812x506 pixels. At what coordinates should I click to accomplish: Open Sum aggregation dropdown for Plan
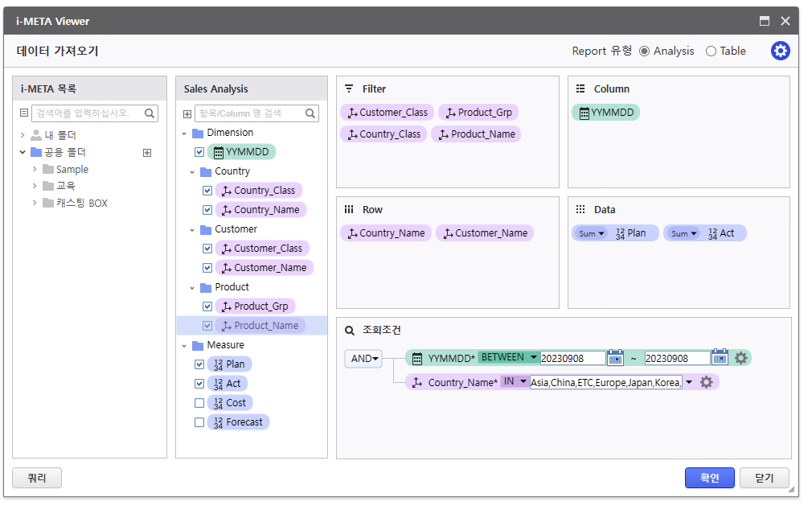591,233
